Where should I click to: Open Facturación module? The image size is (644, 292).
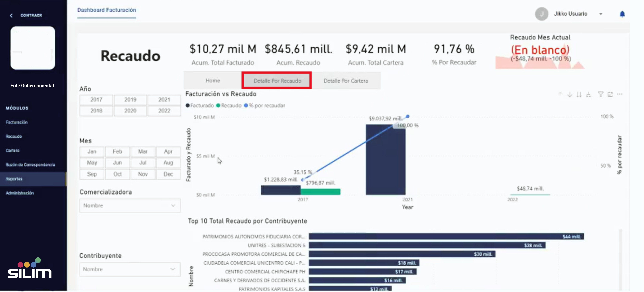coord(17,122)
